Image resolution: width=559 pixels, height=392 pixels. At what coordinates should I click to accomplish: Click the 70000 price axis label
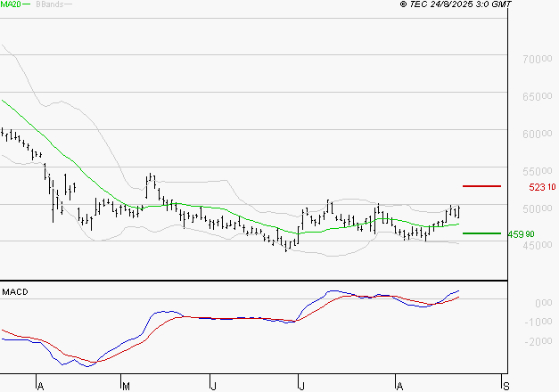[533, 59]
